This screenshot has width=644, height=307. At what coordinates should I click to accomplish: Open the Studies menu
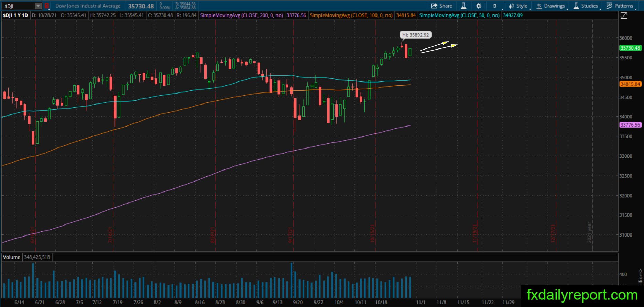586,6
